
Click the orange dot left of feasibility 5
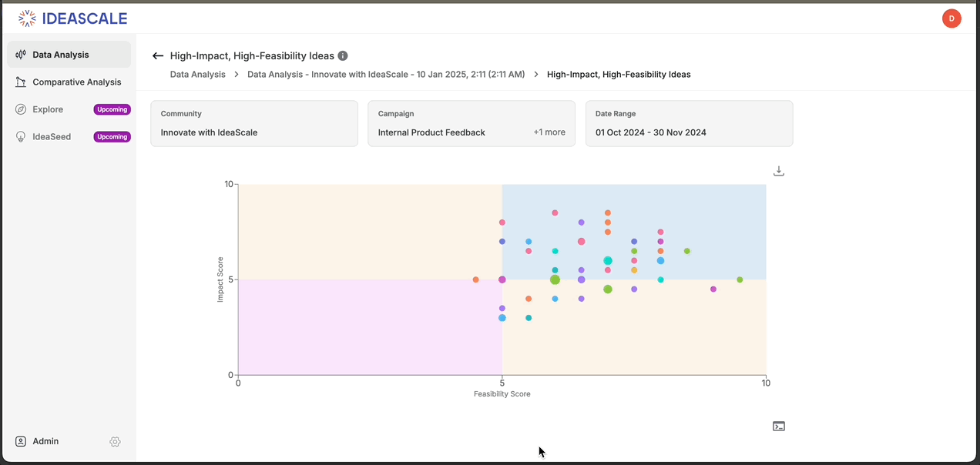(x=475, y=279)
